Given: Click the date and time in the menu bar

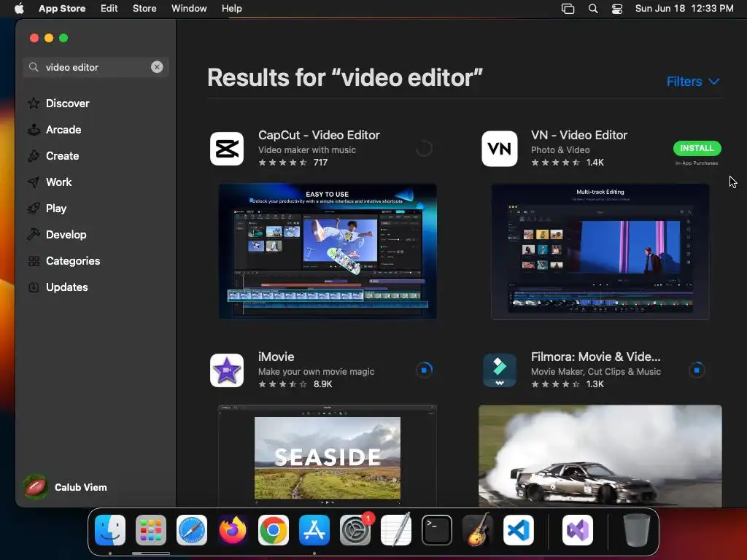Looking at the screenshot, I should [x=684, y=8].
